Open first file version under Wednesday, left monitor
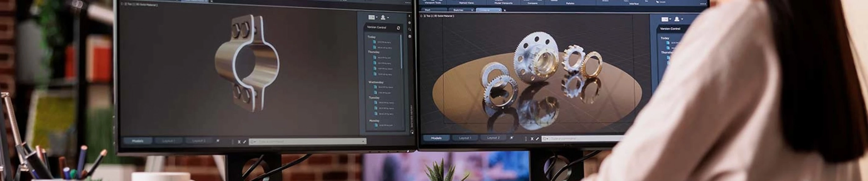This screenshot has height=181, width=868. click(383, 87)
